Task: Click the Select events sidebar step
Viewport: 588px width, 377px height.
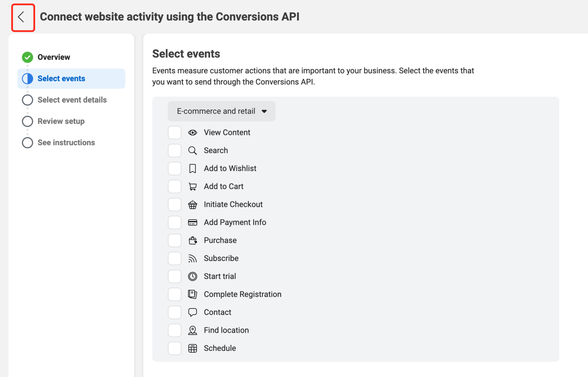Action: click(x=61, y=79)
